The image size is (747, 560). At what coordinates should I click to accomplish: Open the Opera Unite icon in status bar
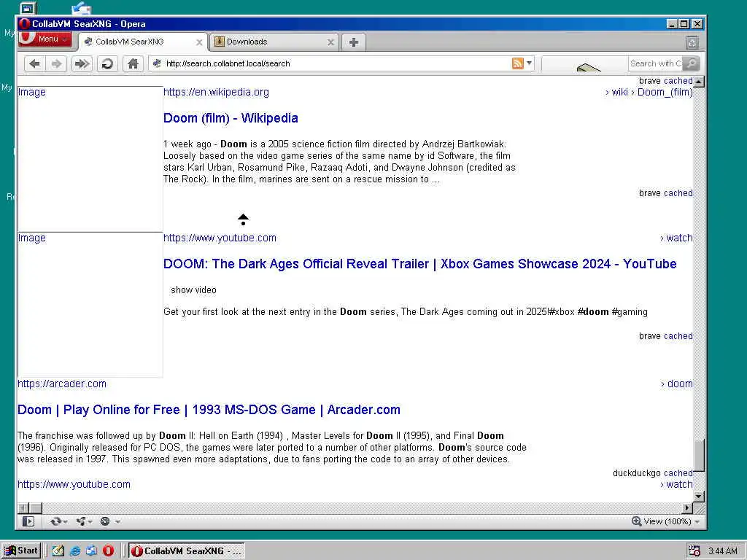[x=81, y=521]
